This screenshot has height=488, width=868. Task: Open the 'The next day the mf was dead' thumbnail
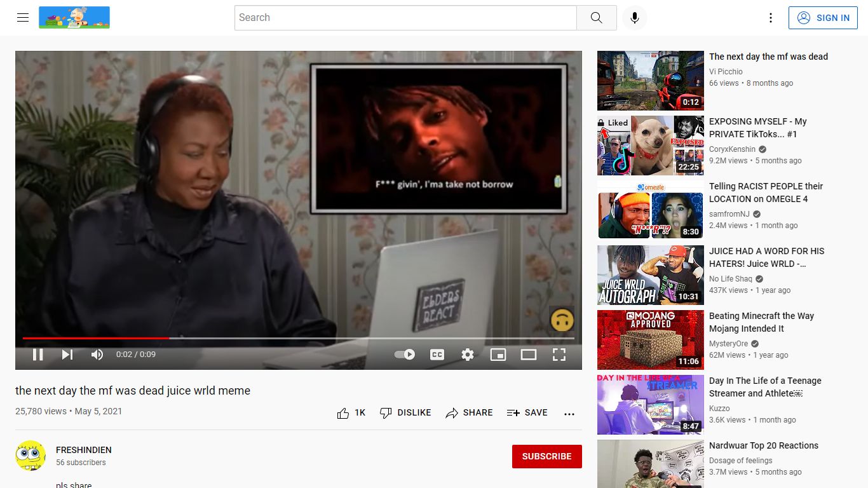coord(651,81)
